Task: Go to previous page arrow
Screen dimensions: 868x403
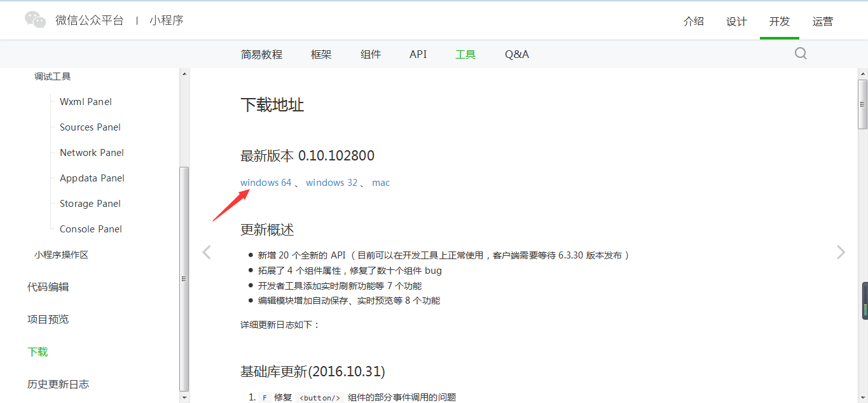Action: point(206,252)
